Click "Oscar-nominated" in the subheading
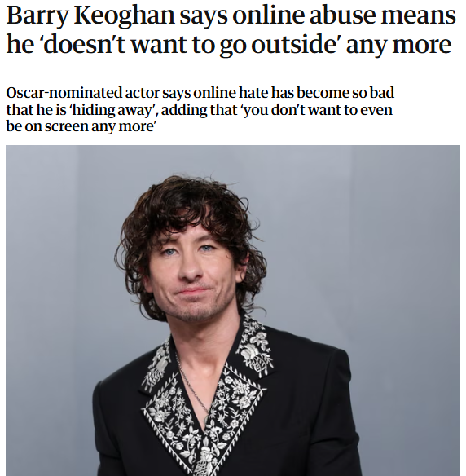The width and height of the screenshot is (466, 476). click(x=64, y=92)
